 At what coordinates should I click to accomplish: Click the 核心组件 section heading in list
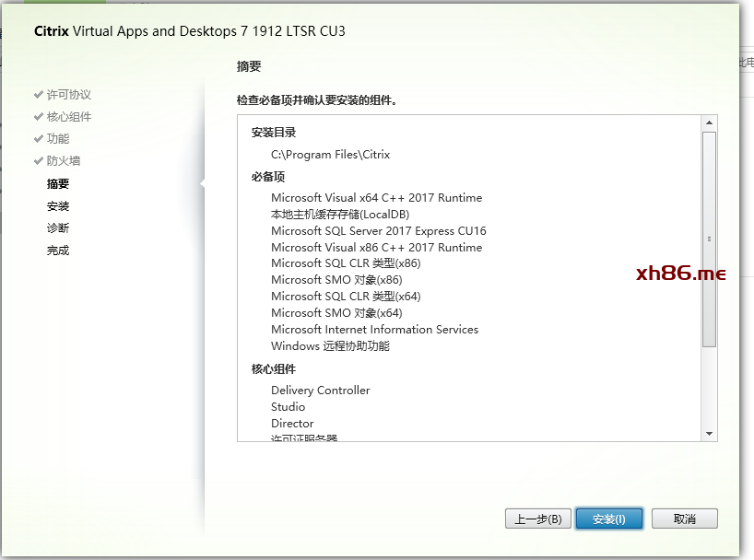point(274,369)
